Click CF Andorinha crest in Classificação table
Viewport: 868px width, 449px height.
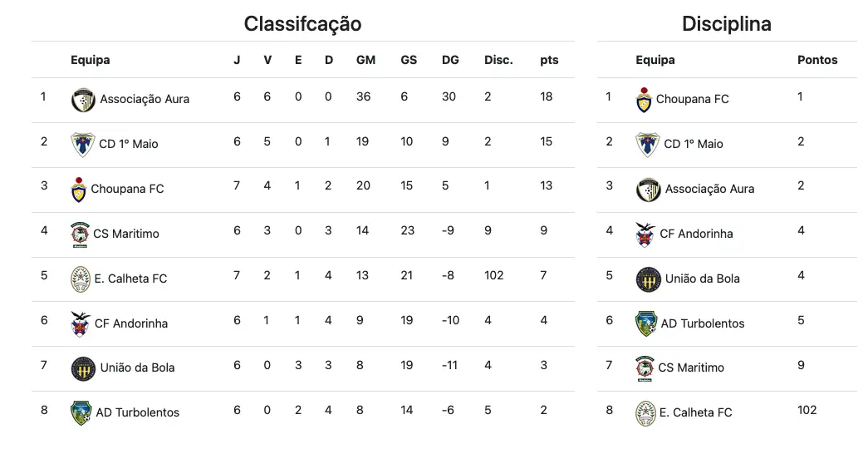click(81, 324)
